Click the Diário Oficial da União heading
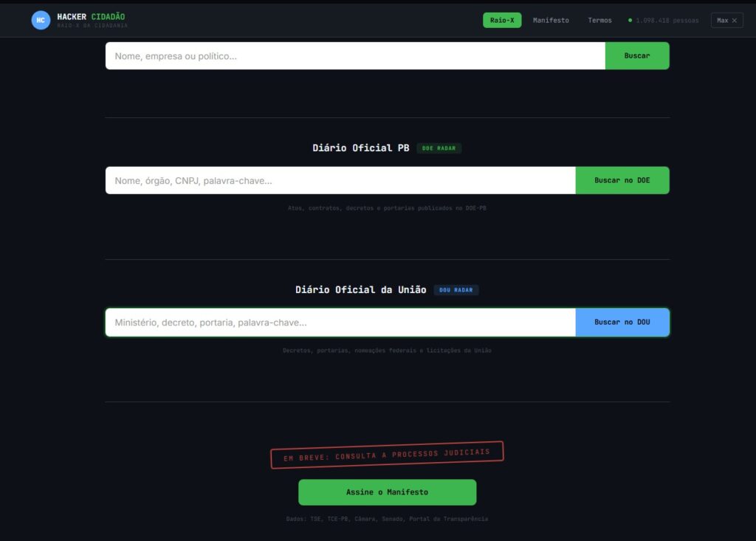 coord(360,290)
